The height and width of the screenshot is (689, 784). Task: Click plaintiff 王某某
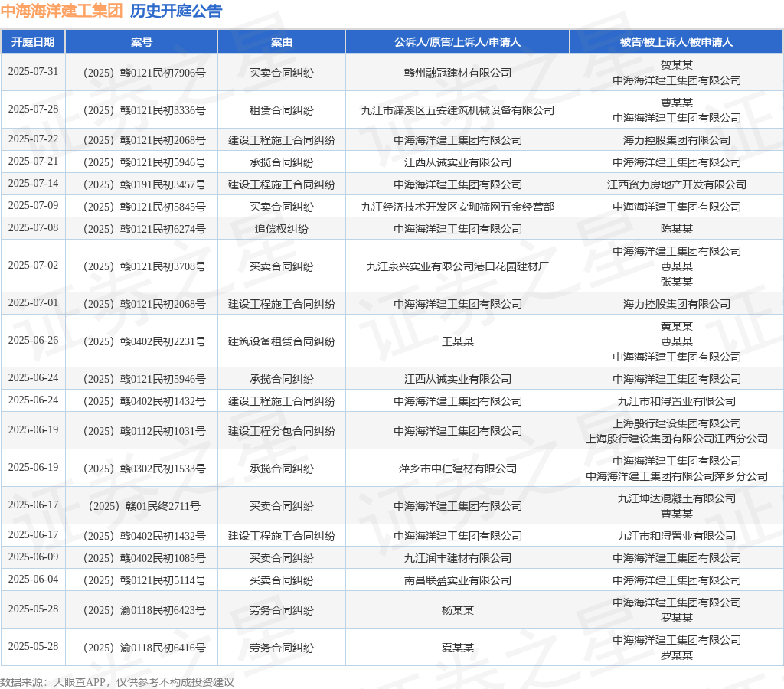pyautogui.click(x=458, y=341)
